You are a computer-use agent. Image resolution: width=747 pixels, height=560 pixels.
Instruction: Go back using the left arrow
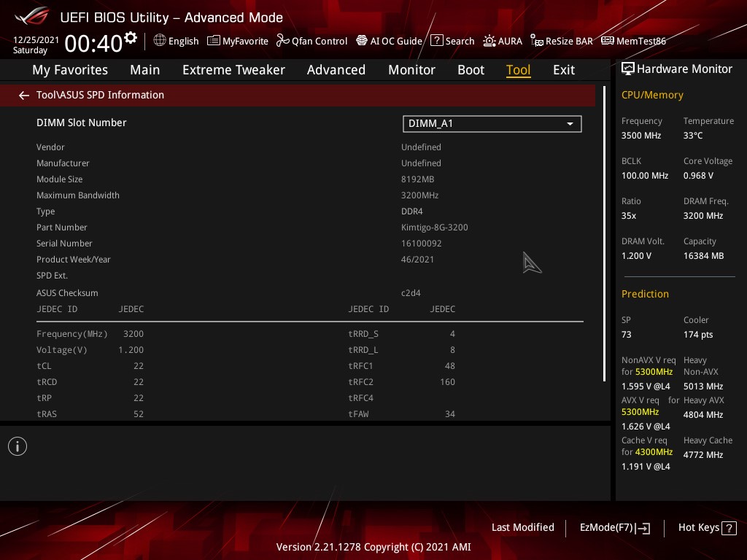coord(24,96)
